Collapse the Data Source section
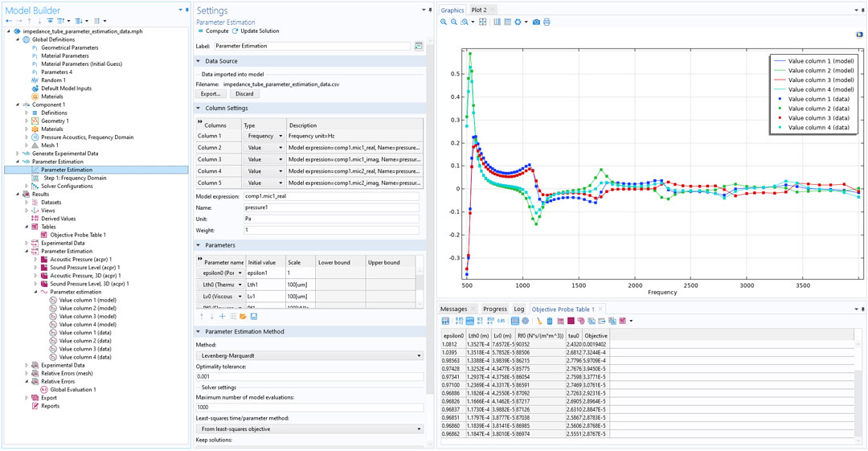This screenshot has width=868, height=451. (199, 61)
